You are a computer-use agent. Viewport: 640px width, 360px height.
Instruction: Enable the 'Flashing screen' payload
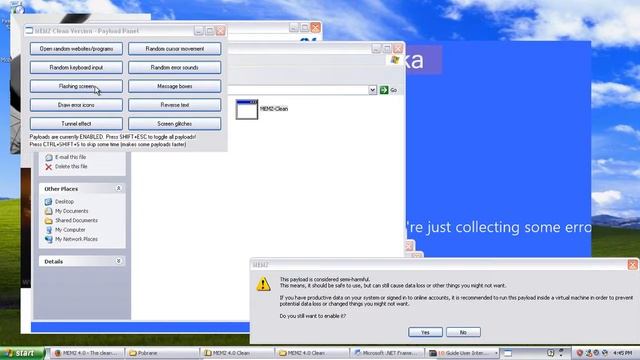click(76, 86)
